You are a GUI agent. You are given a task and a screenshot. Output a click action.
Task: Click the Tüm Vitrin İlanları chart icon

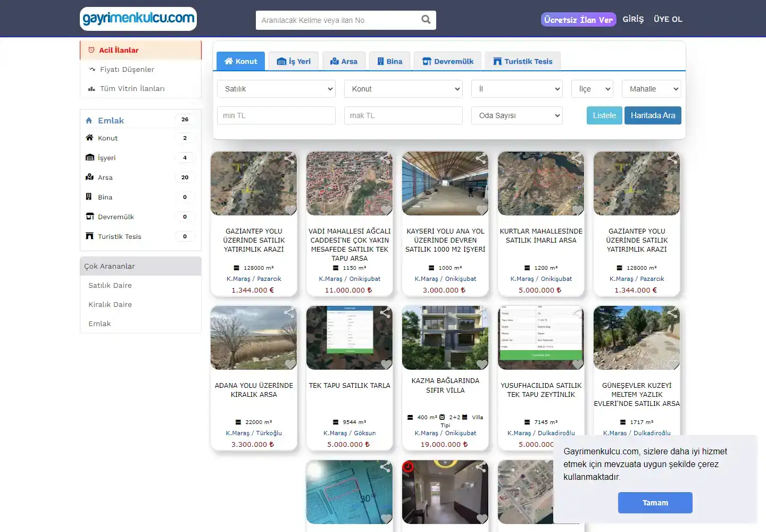[x=91, y=88]
